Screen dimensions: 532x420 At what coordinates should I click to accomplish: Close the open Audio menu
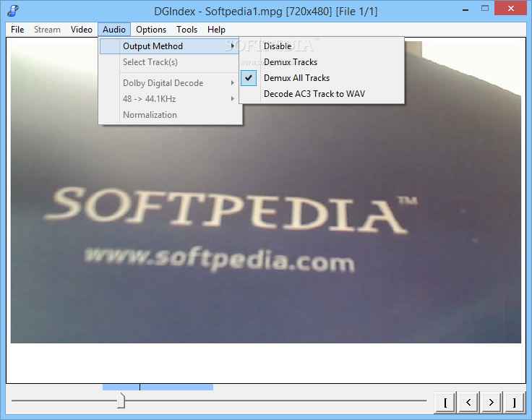coord(114,30)
